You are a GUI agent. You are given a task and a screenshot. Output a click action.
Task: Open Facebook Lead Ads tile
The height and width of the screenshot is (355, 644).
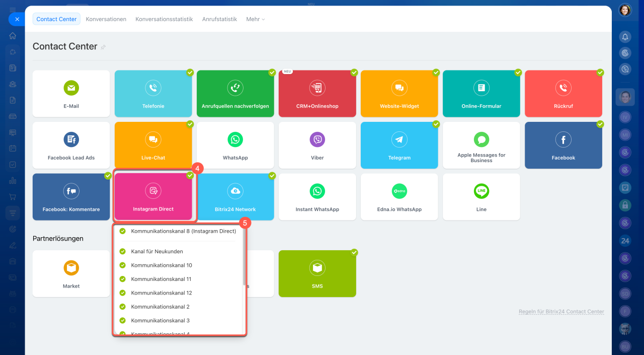tap(71, 145)
